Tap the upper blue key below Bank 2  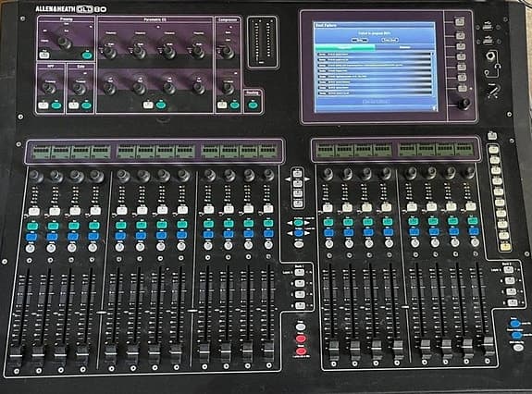pos(515,324)
